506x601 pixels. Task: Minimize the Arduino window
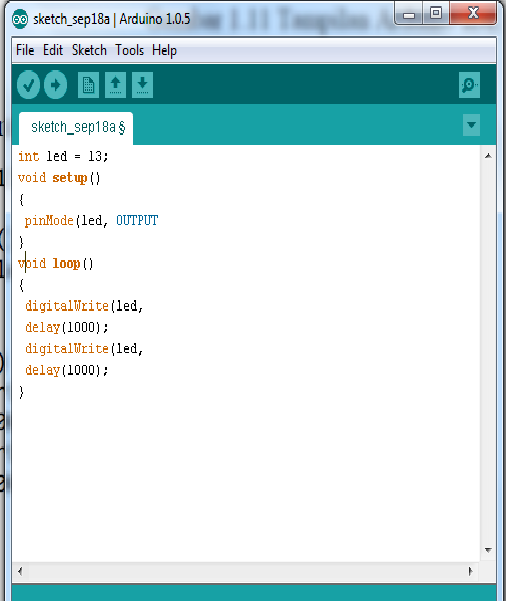click(x=409, y=15)
